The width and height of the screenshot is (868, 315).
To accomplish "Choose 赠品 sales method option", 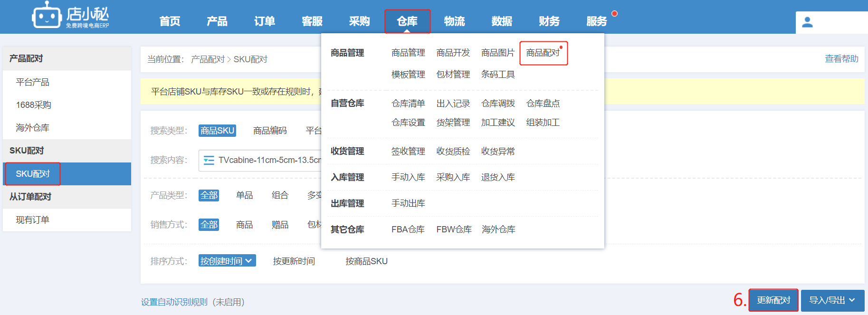I will [280, 225].
